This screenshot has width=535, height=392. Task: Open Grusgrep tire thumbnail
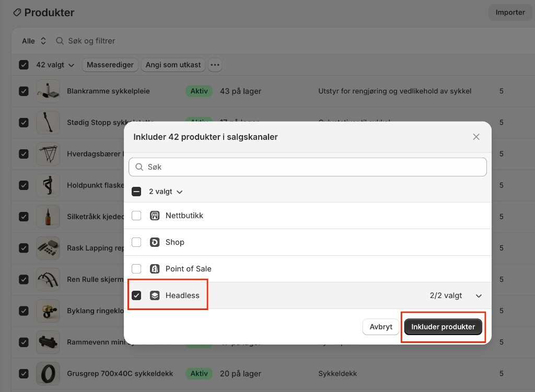pyautogui.click(x=48, y=373)
